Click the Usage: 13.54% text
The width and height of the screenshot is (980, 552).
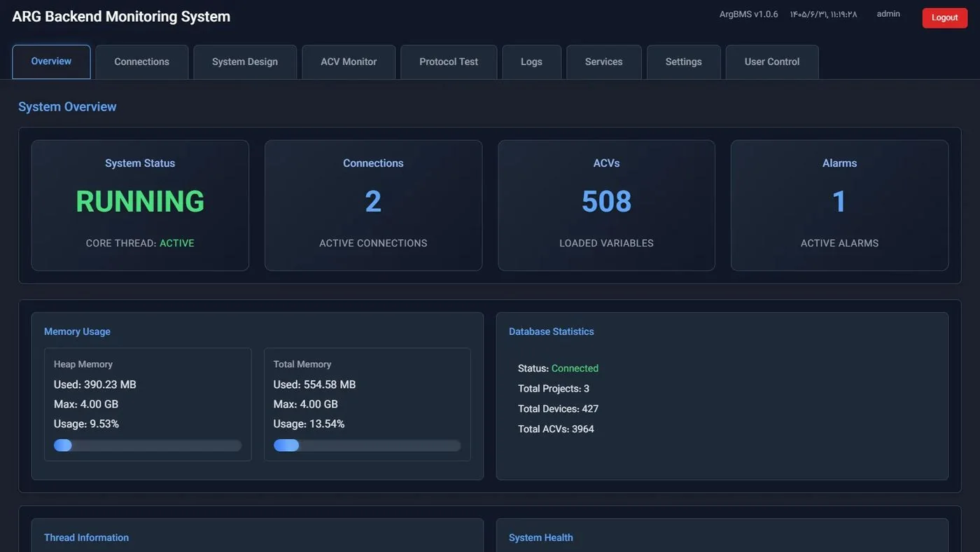(309, 424)
